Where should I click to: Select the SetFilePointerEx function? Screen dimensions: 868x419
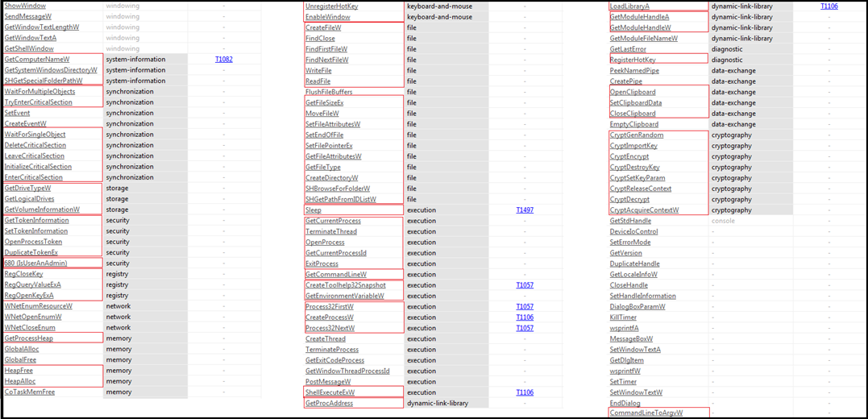point(329,146)
